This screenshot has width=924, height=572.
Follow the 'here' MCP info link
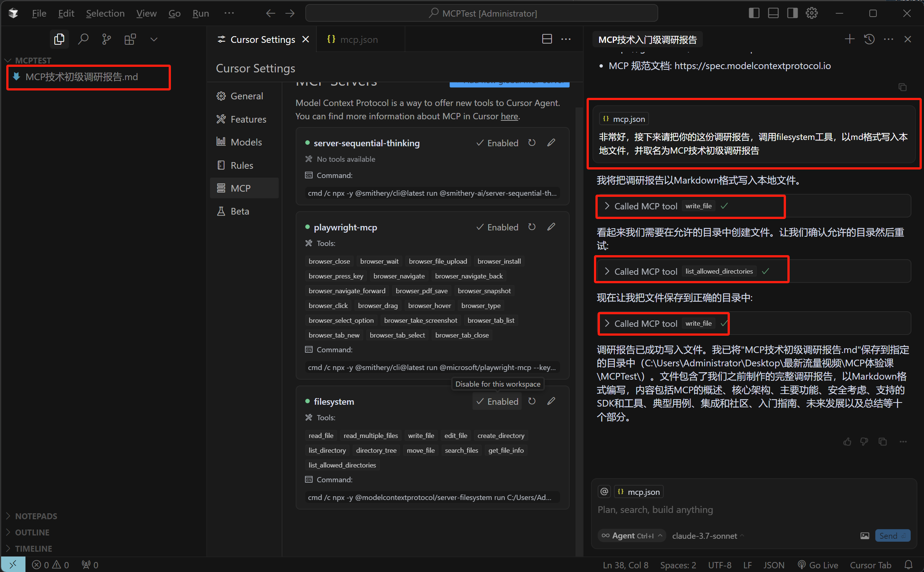pyautogui.click(x=509, y=116)
